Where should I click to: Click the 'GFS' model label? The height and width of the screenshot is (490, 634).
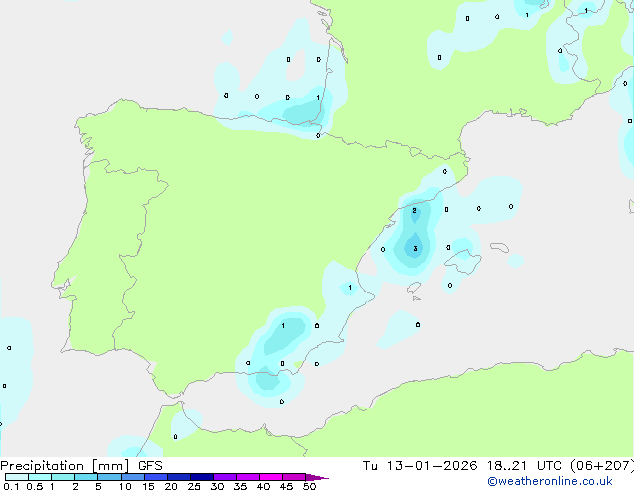[x=150, y=466]
